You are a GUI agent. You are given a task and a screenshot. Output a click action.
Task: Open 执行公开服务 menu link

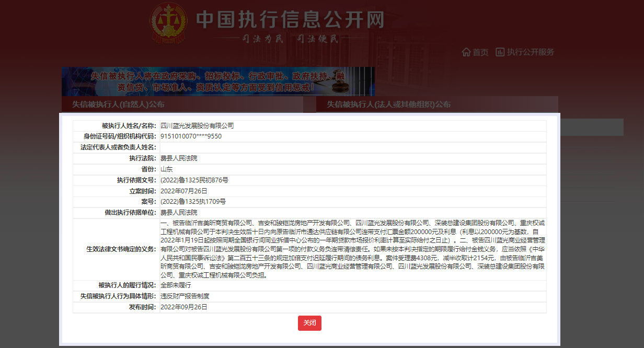tap(531, 52)
